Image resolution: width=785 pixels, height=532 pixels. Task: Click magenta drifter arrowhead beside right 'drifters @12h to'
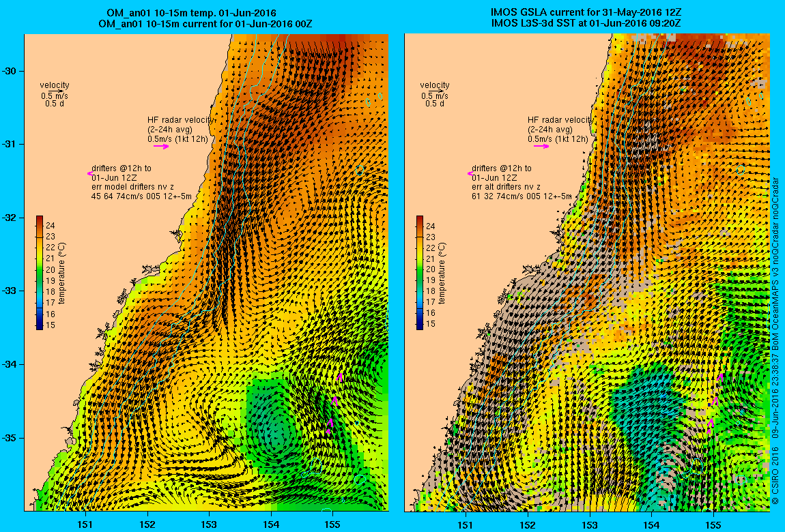(x=470, y=173)
